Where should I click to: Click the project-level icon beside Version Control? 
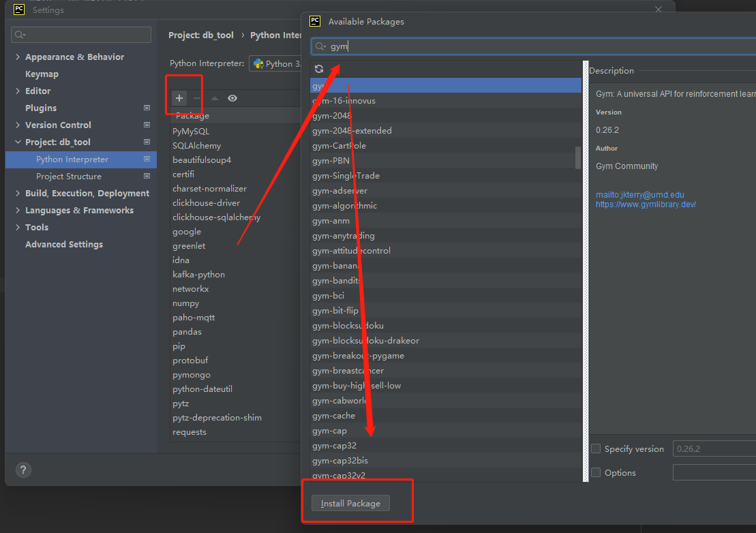tap(147, 125)
